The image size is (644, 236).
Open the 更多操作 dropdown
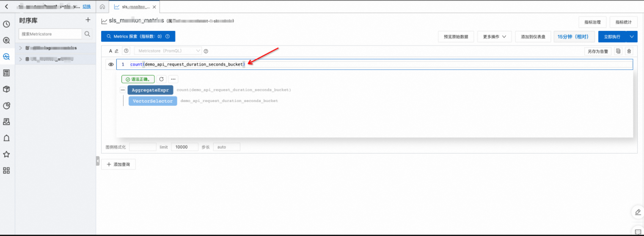[x=495, y=37]
